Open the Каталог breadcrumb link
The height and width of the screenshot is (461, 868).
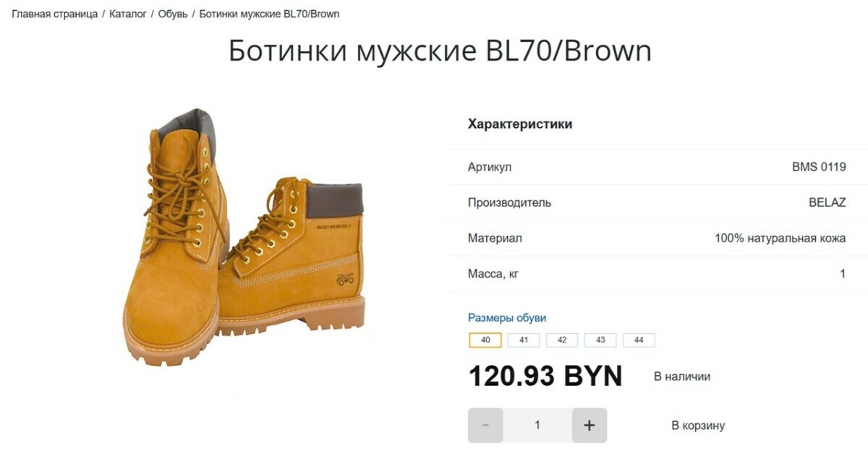click(x=128, y=14)
